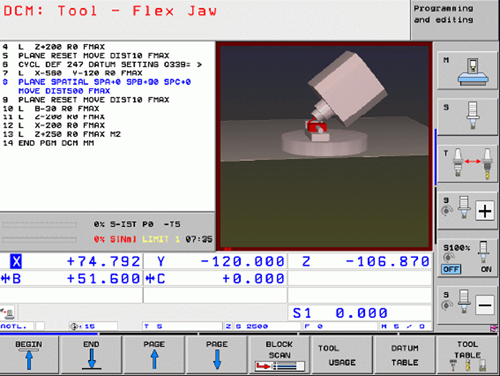Expand truncated CYCL DEF 247 line arrow
Image resolution: width=500 pixels, height=376 pixels.
click(x=199, y=65)
